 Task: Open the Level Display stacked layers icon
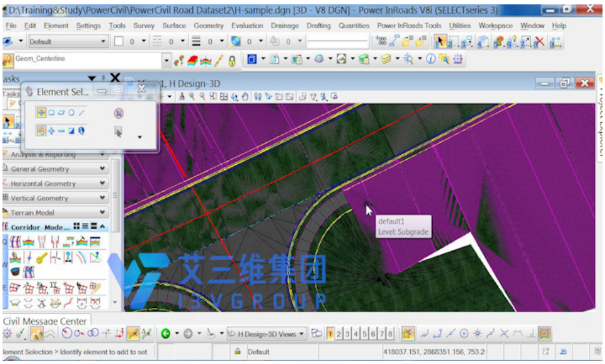pos(386,59)
